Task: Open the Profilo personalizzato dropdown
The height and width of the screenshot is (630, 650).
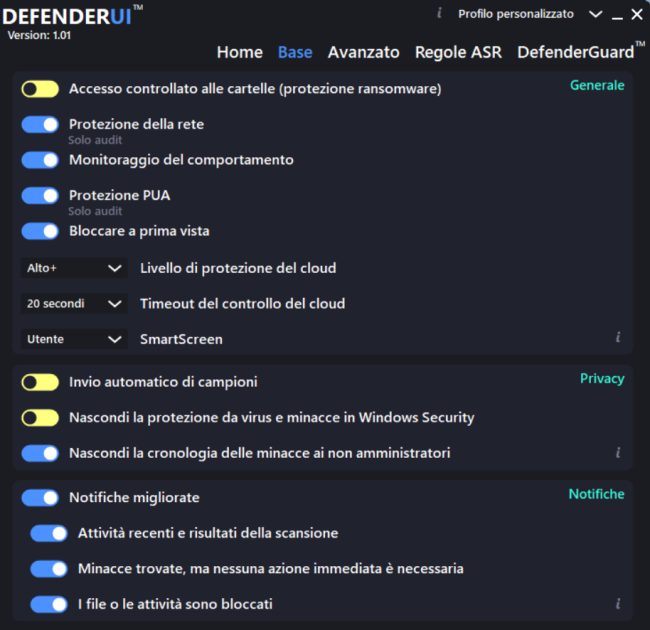Action: 530,14
